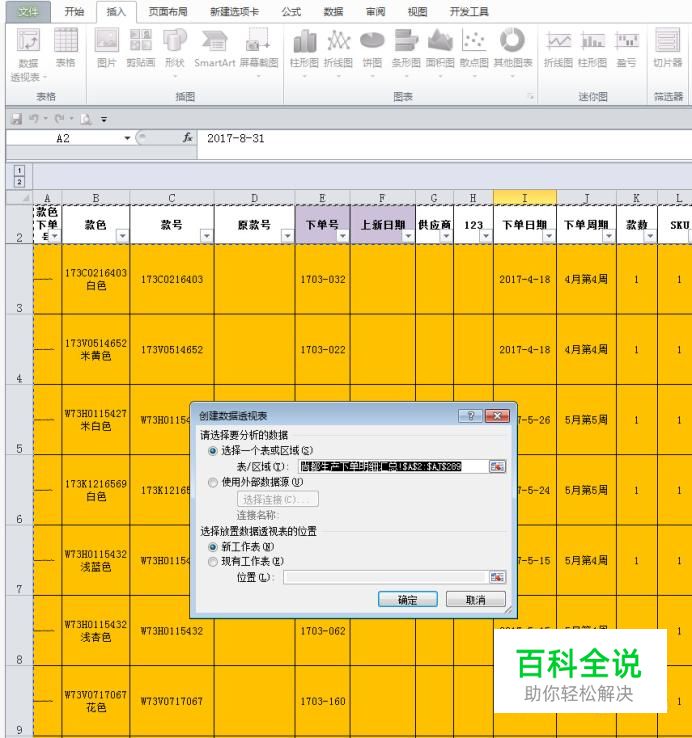
Task: Click the 选择连接 button
Action: [x=278, y=499]
